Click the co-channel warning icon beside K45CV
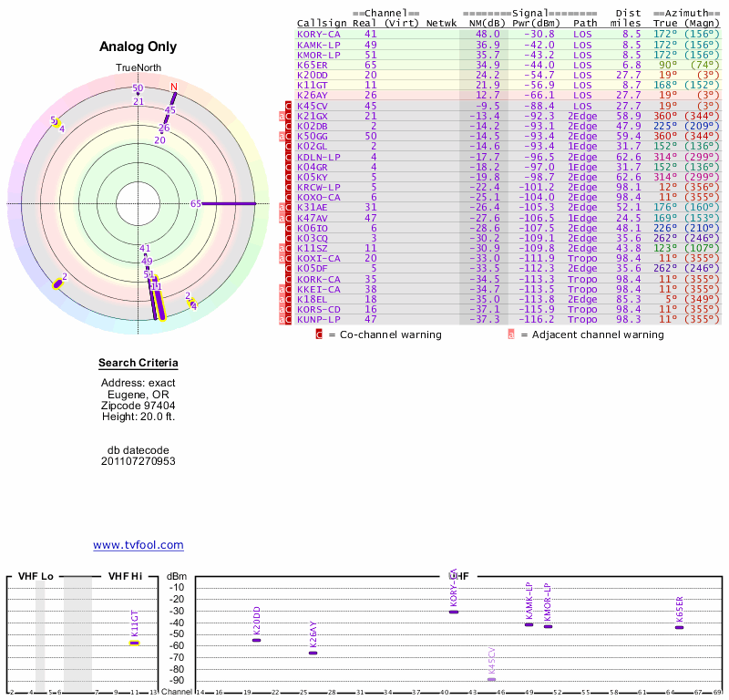The image size is (729, 700). (290, 107)
